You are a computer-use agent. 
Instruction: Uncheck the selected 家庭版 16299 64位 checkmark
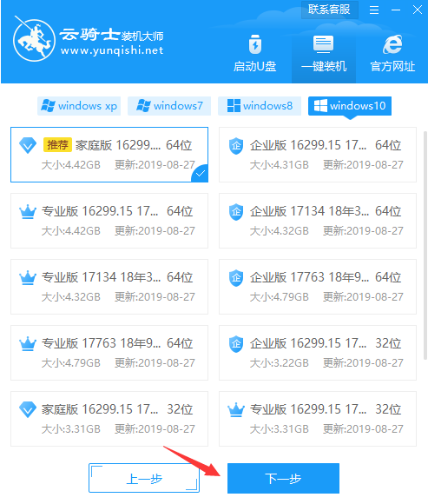[x=201, y=174]
